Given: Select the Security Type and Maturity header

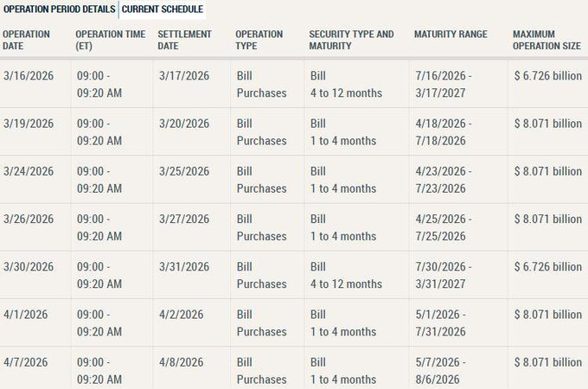Looking at the screenshot, I should 351,40.
